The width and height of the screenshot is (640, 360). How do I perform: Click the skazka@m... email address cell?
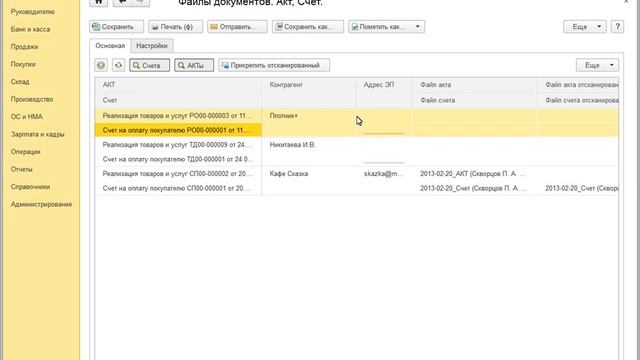tap(384, 174)
